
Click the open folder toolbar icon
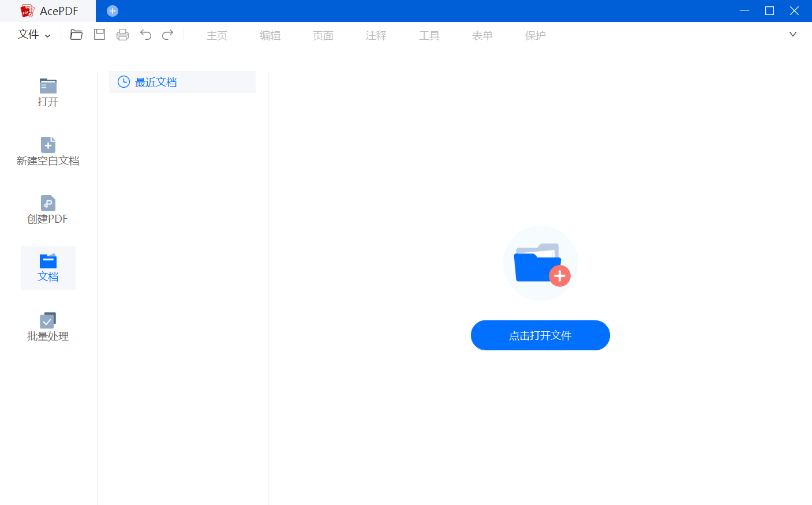(76, 35)
